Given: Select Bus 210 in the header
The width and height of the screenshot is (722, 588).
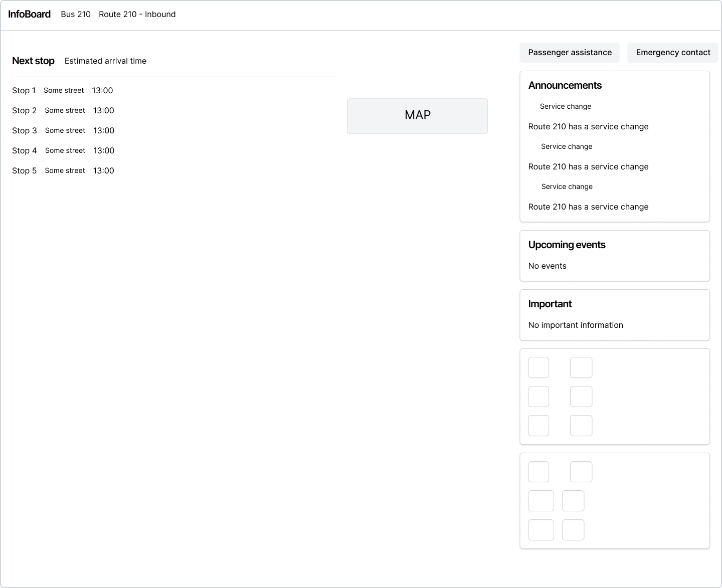Looking at the screenshot, I should pyautogui.click(x=76, y=14).
